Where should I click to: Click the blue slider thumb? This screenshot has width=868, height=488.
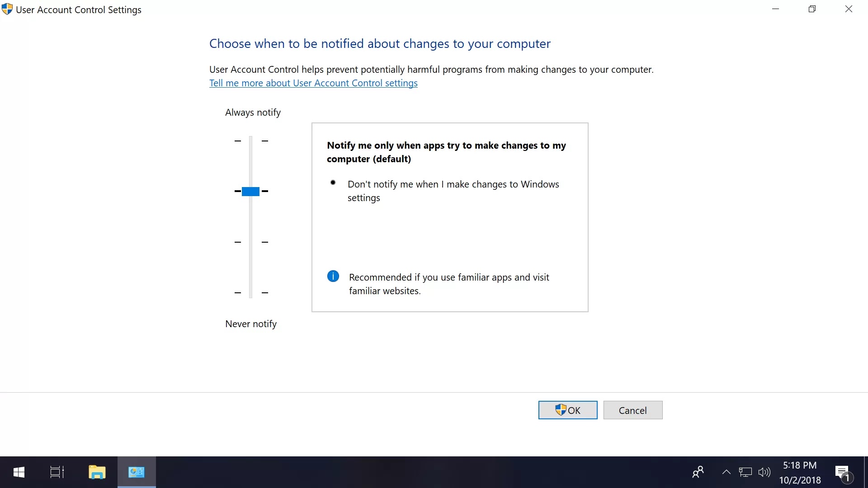point(250,191)
